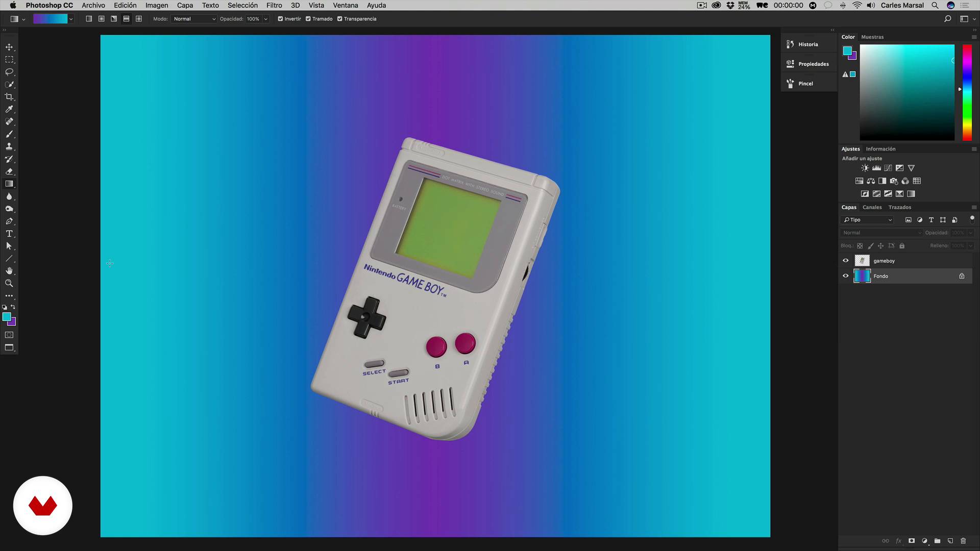Hide the Fondo layer
Image resolution: width=980 pixels, height=551 pixels.
(846, 276)
